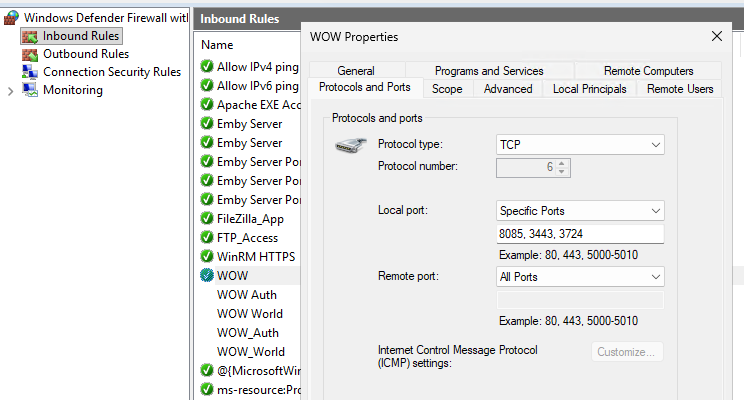Image resolution: width=744 pixels, height=400 pixels.
Task: Switch to Local Principals tab
Action: coord(590,89)
